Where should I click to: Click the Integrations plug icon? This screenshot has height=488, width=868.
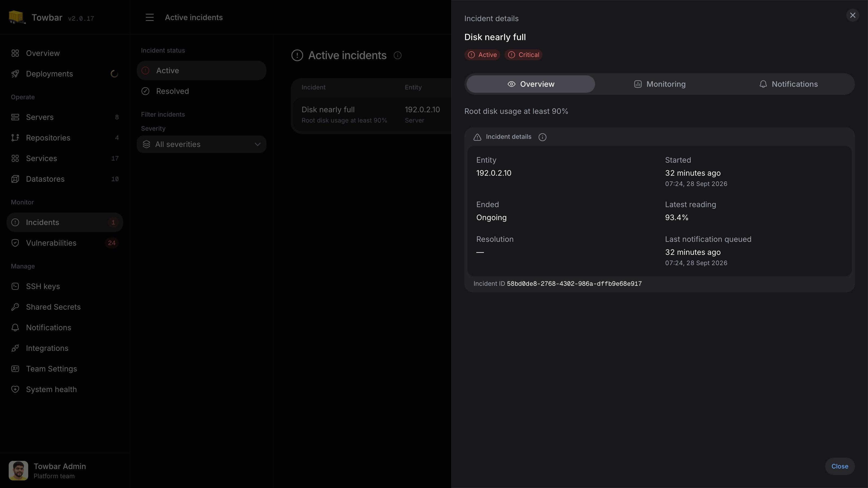15,348
